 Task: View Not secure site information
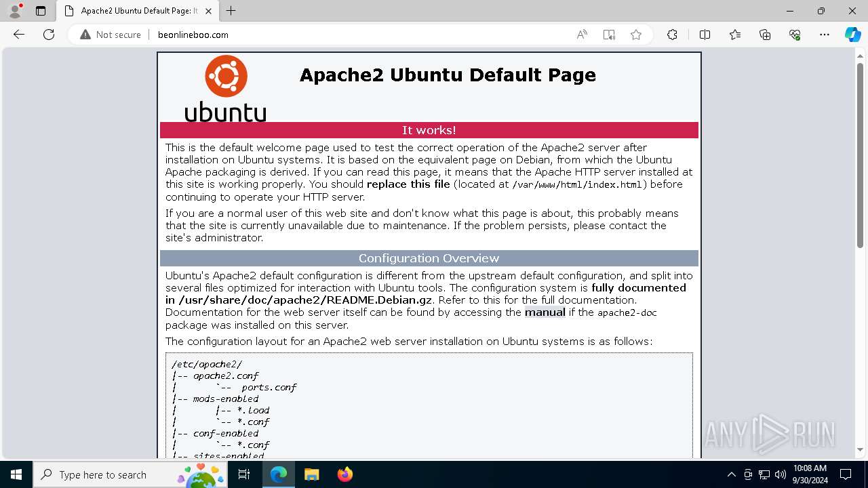point(111,35)
